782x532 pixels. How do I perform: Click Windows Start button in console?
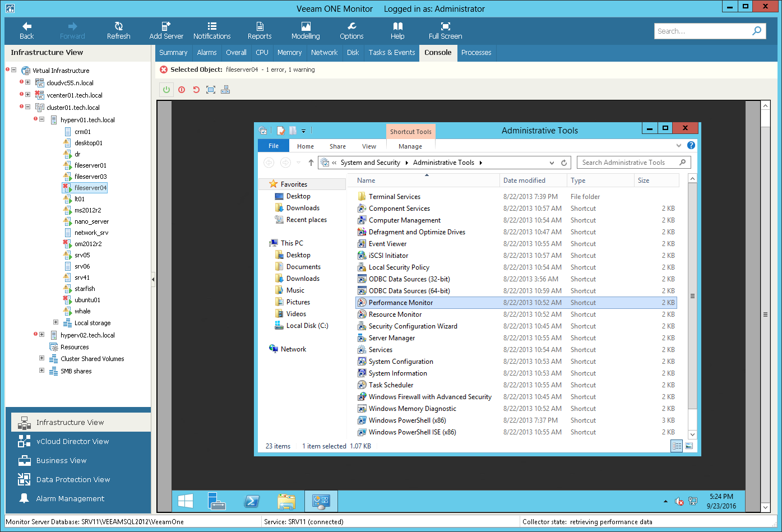186,501
